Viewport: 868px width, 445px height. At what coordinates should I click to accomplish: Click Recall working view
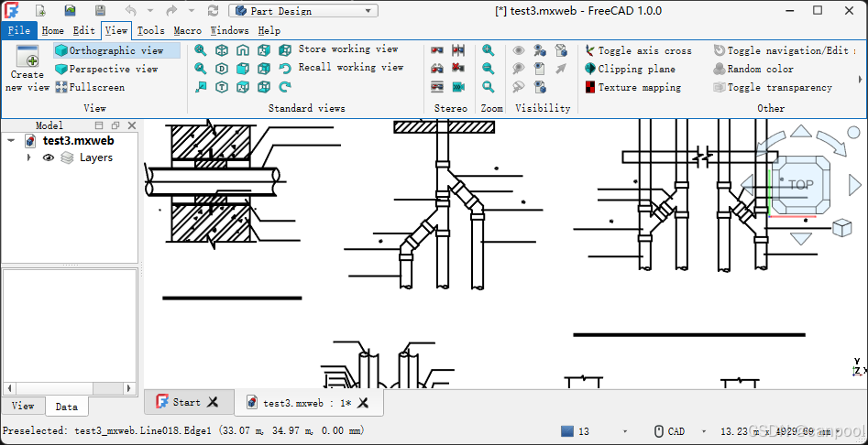pos(351,67)
